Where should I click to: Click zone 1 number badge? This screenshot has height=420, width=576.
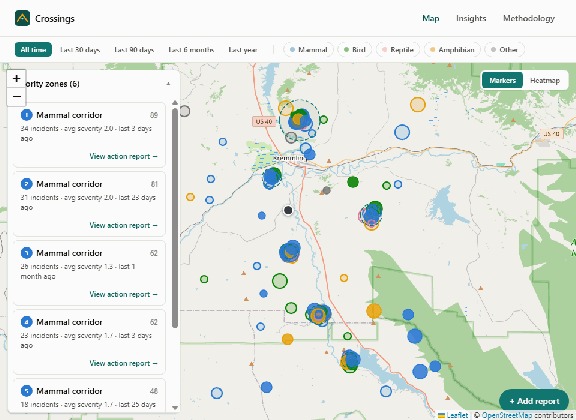point(26,115)
